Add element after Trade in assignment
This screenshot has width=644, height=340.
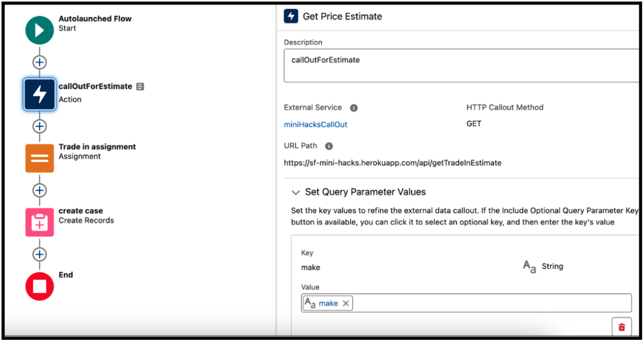pos(39,190)
